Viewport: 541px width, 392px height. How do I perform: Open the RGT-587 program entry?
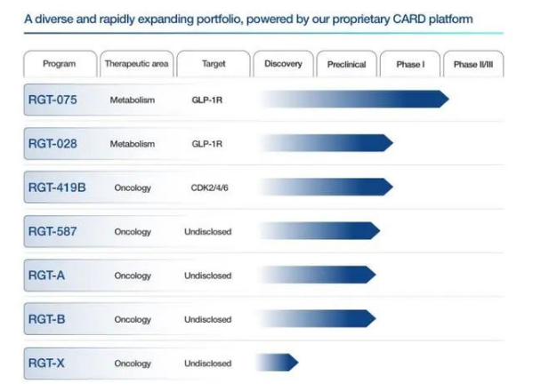tap(53, 231)
